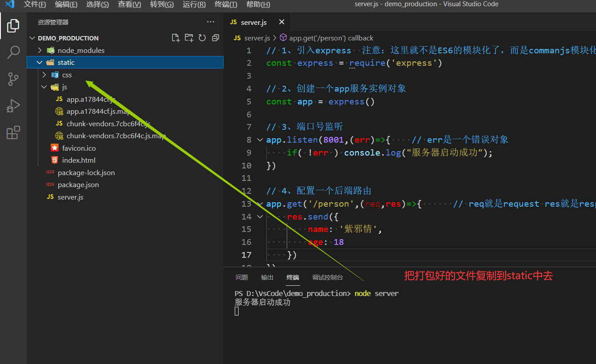
Task: Fold the res.send block at line 14
Action: coord(260,216)
